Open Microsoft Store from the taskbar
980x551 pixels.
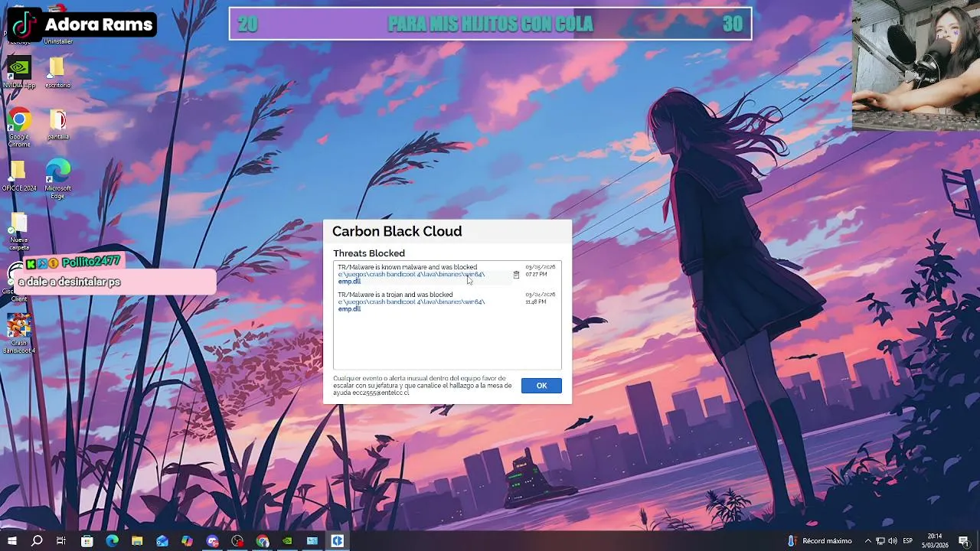(x=87, y=541)
